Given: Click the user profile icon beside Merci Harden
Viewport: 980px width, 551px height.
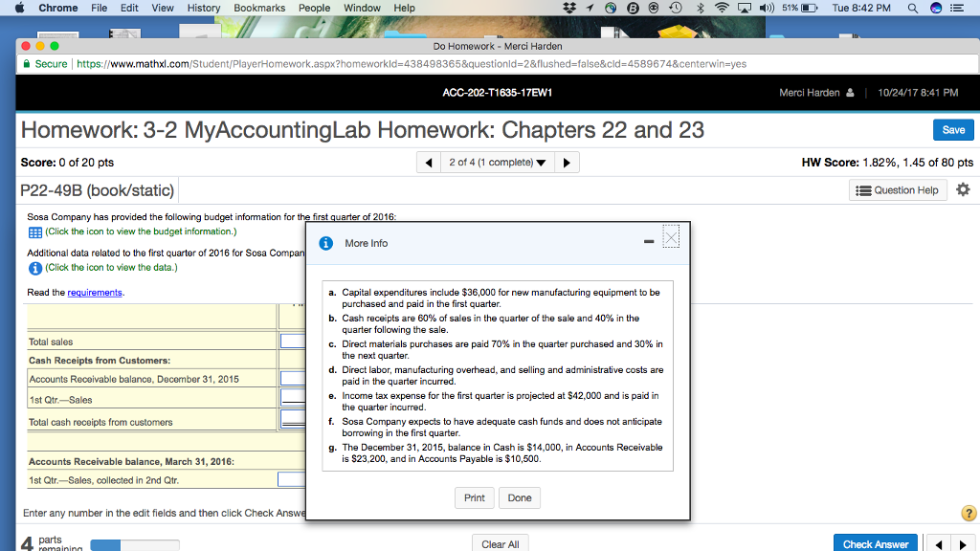Looking at the screenshot, I should pos(850,93).
